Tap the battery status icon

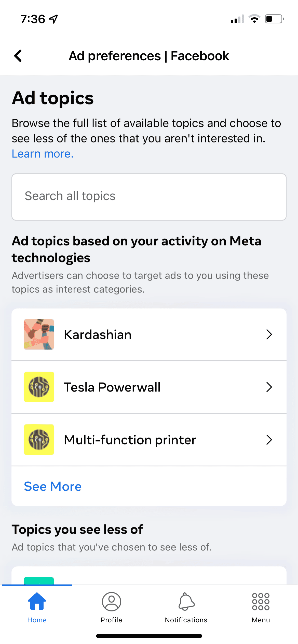(274, 19)
